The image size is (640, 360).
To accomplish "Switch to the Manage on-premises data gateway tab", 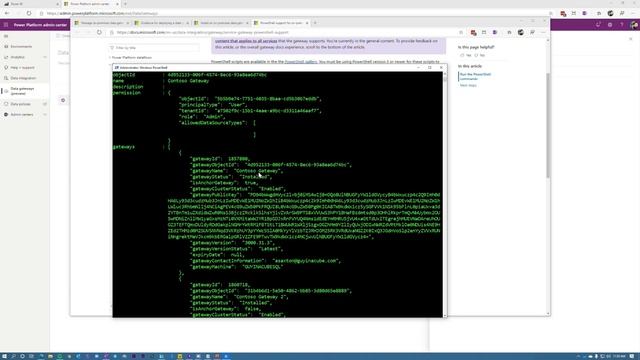I will [101, 23].
